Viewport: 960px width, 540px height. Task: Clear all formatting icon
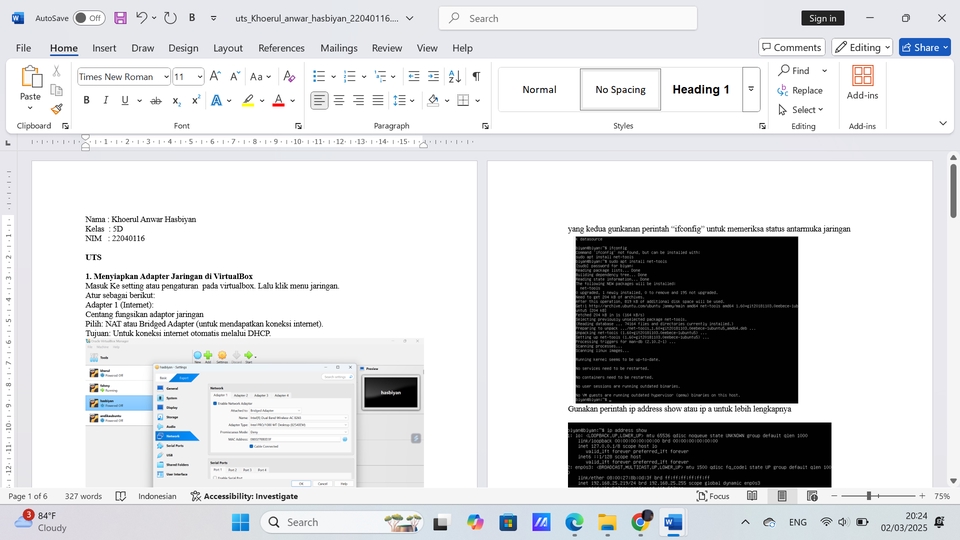coord(289,76)
